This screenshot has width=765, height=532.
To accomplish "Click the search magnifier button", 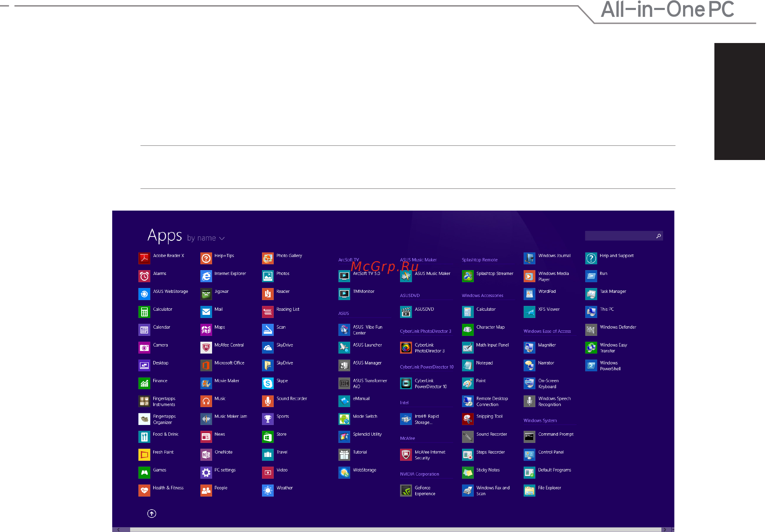I will (658, 236).
